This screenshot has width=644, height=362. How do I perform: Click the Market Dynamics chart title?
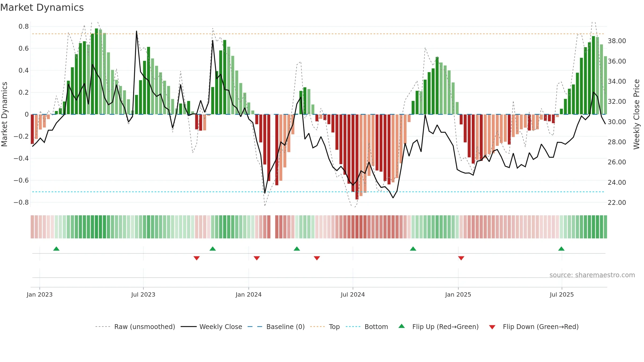42,8
